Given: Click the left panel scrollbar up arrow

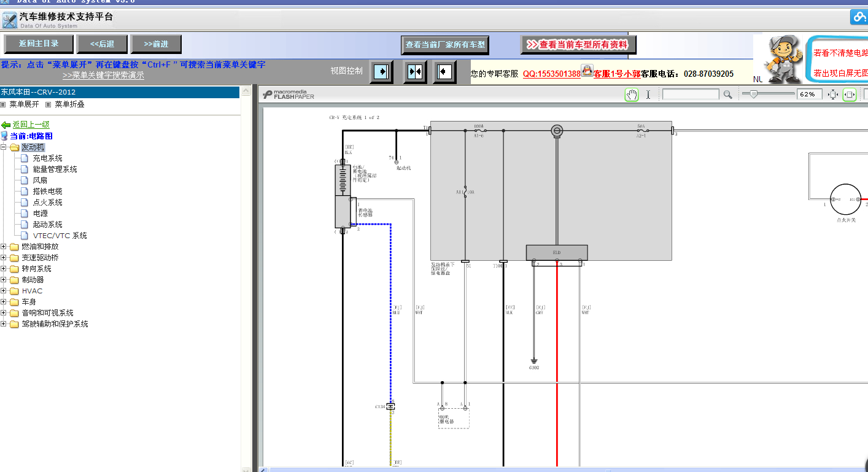Looking at the screenshot, I should click(247, 91).
